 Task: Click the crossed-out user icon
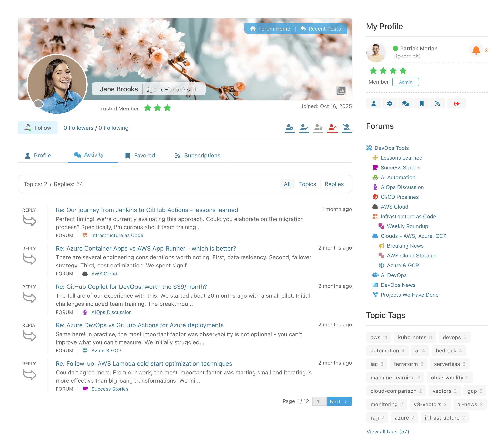346,127
